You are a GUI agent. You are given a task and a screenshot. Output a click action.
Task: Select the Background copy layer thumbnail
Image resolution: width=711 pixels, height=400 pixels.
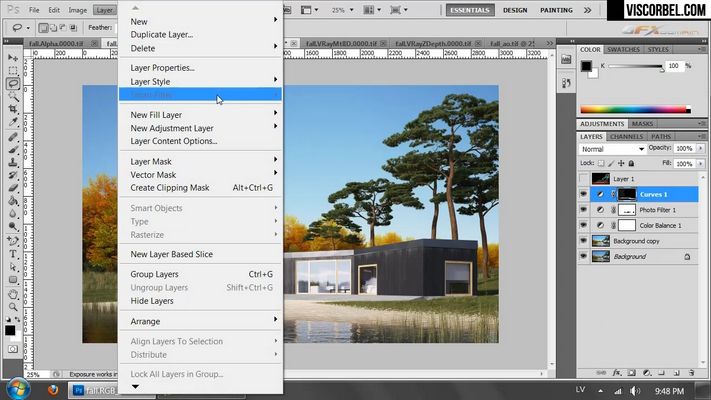click(600, 241)
